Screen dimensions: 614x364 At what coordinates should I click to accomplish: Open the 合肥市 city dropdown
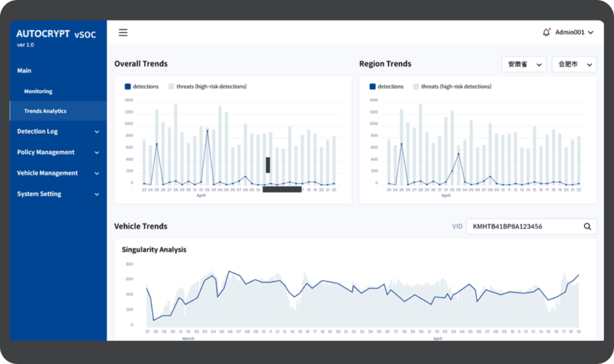tap(574, 64)
